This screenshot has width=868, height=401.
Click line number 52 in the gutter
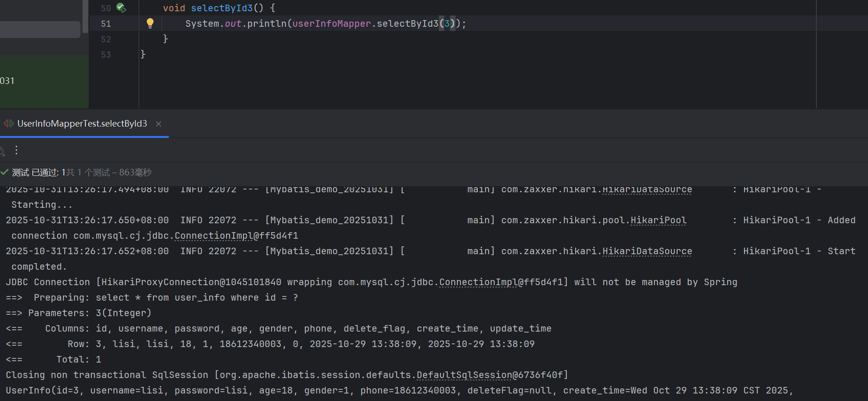point(106,39)
